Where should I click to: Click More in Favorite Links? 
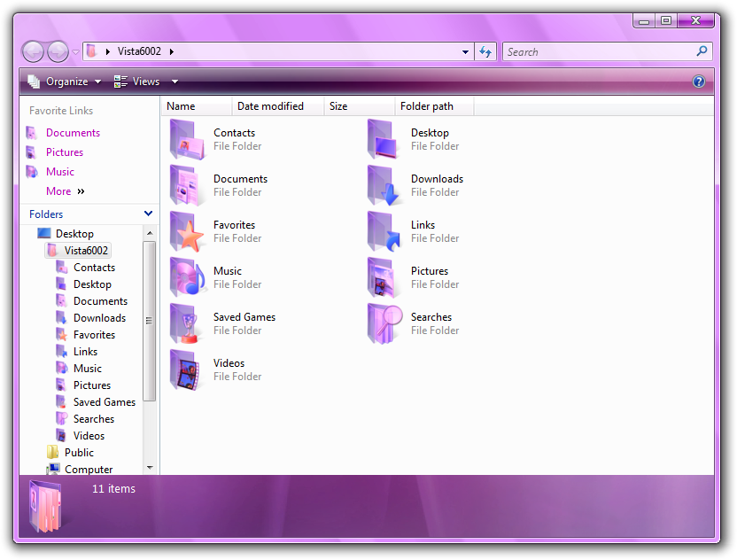(58, 191)
